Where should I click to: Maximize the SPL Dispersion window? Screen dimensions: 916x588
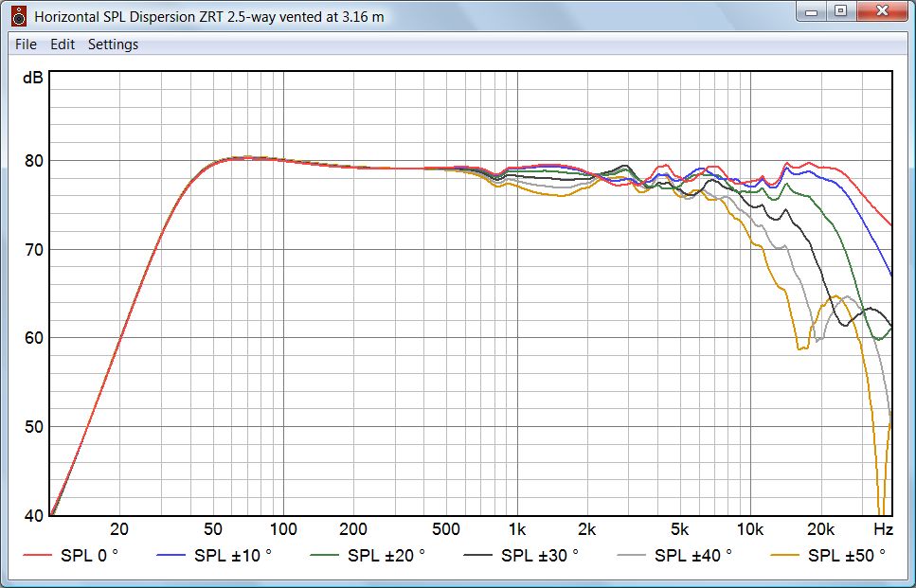(x=840, y=11)
